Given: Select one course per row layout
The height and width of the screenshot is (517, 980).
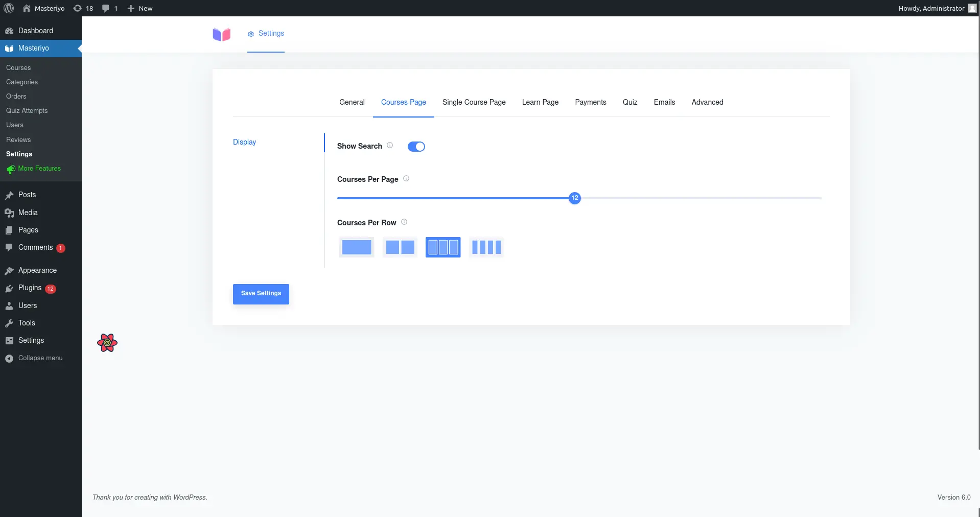Looking at the screenshot, I should [357, 247].
